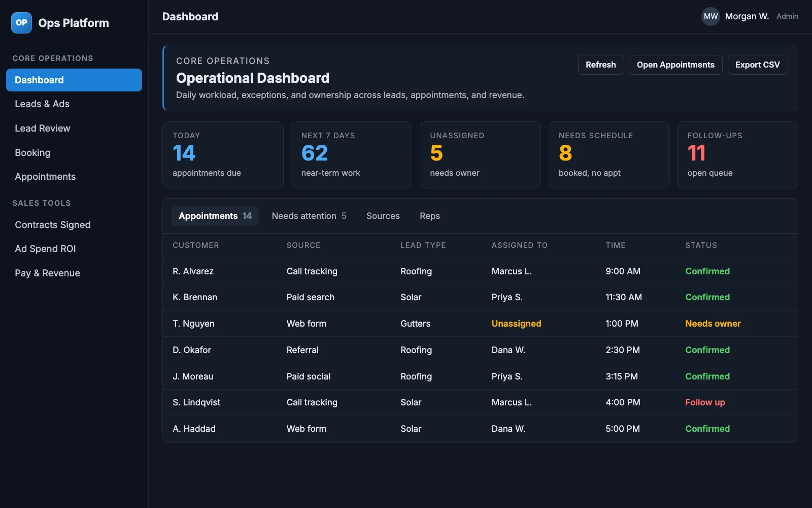
Task: Open the Needs Schedule 8 card
Action: (609, 155)
